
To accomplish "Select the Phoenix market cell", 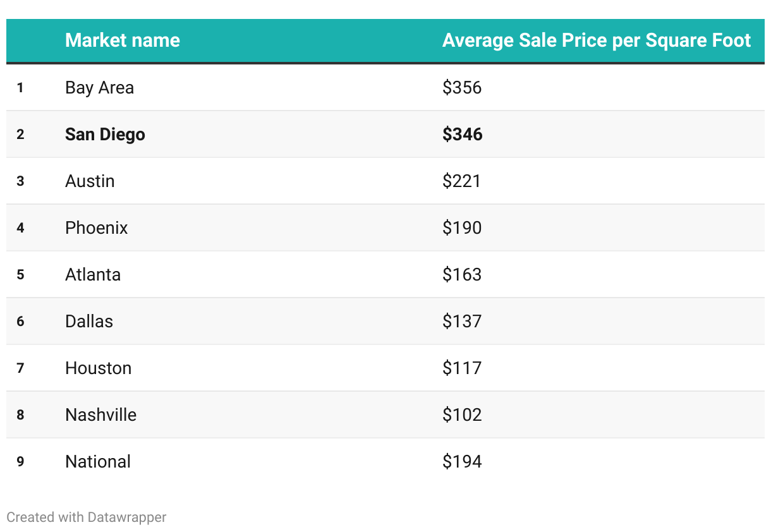I will coord(96,227).
